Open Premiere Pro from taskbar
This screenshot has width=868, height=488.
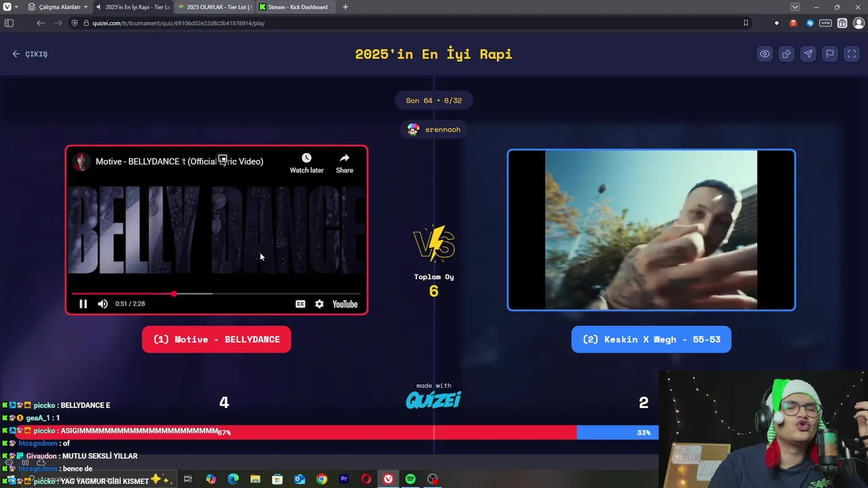344,479
